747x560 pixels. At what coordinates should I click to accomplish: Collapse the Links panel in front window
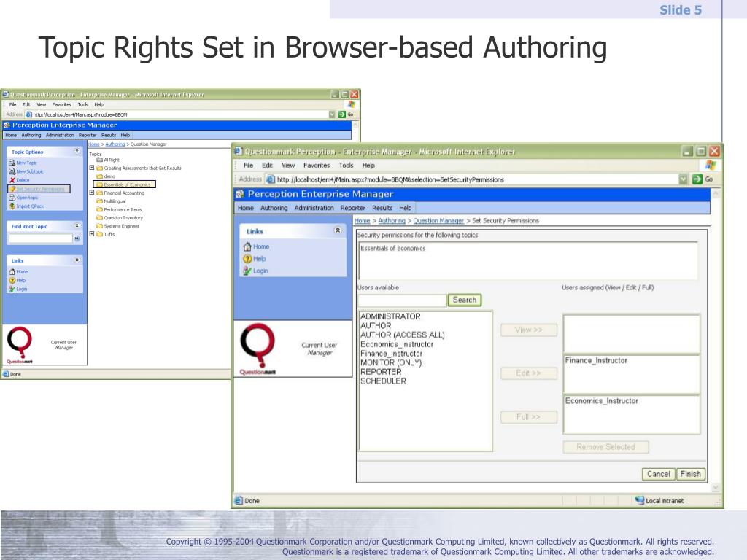tap(337, 230)
